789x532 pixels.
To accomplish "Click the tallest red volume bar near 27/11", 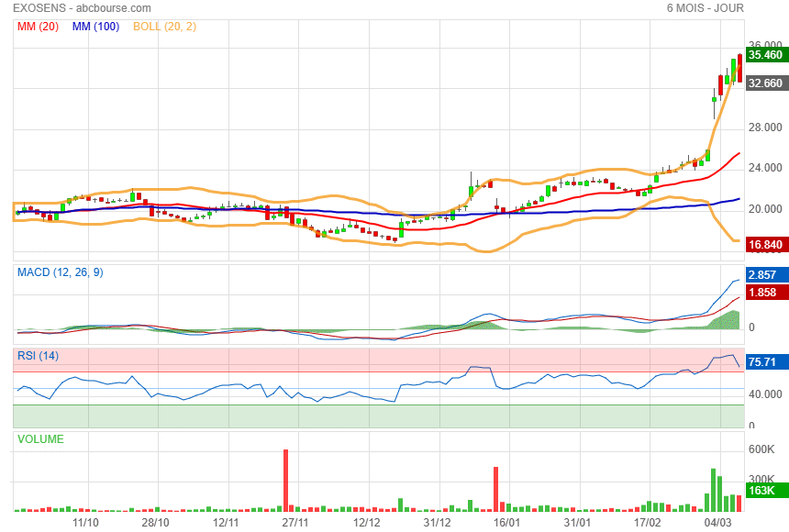I will [286, 481].
